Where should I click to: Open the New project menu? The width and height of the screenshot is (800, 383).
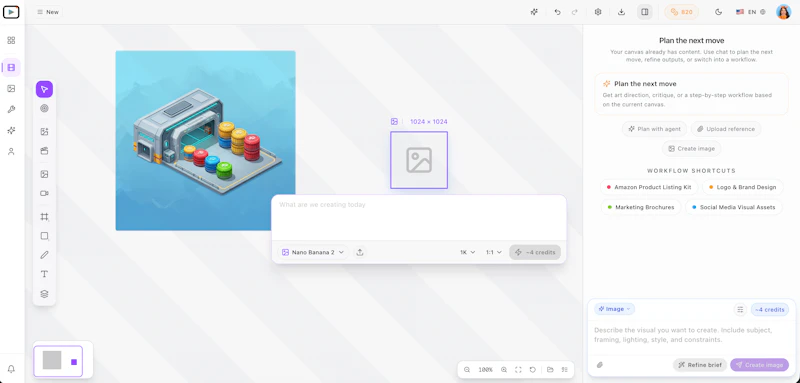48,12
